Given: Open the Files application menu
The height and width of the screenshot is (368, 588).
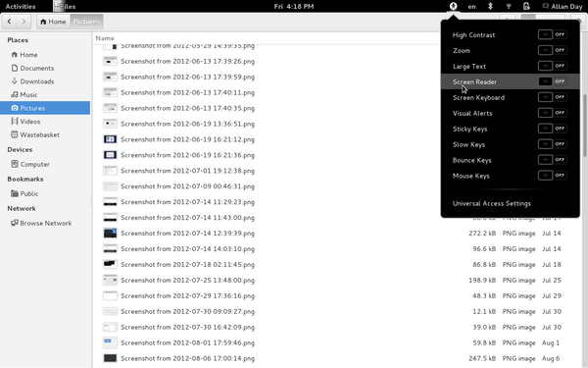Looking at the screenshot, I should click(x=65, y=6).
